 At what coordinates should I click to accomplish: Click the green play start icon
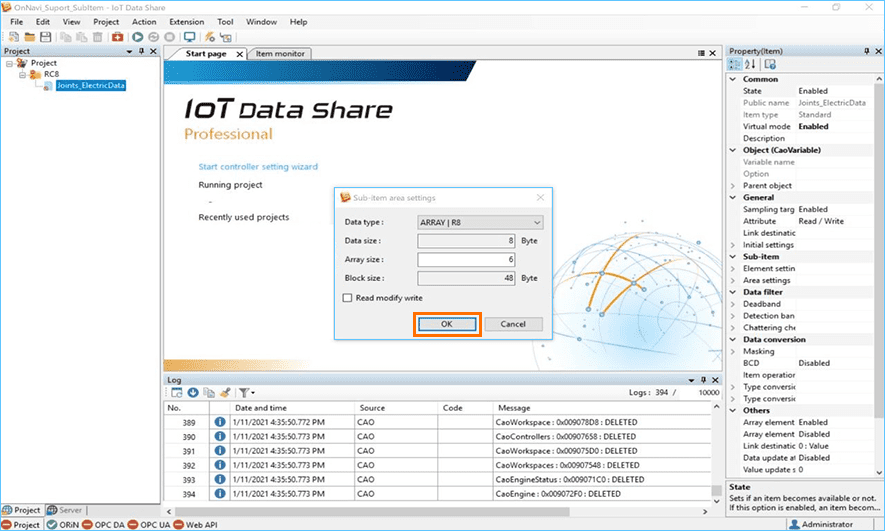point(137,37)
